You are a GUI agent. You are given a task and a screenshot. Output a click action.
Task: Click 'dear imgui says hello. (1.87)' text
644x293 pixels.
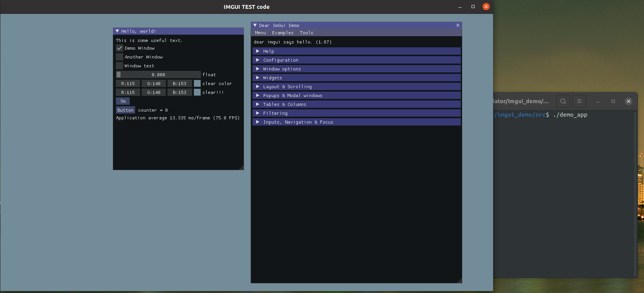click(x=293, y=42)
